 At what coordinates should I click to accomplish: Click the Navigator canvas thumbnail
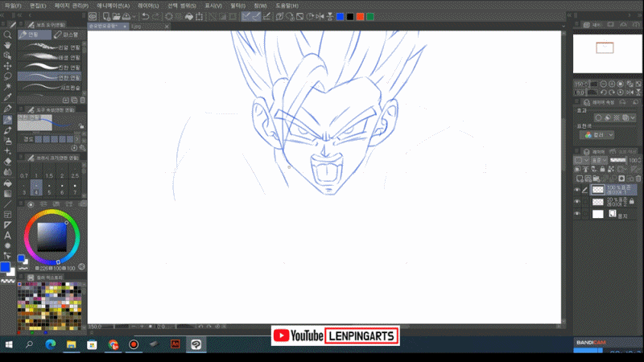[608, 53]
